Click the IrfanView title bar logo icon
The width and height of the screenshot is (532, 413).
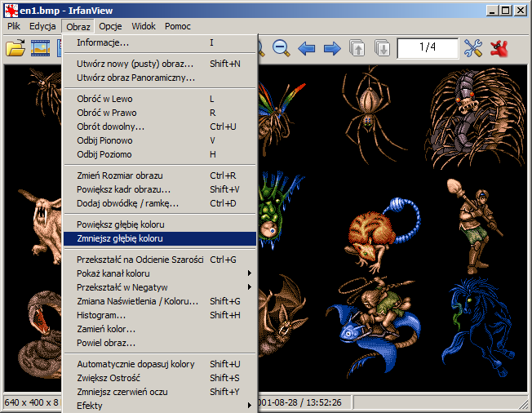click(11, 11)
